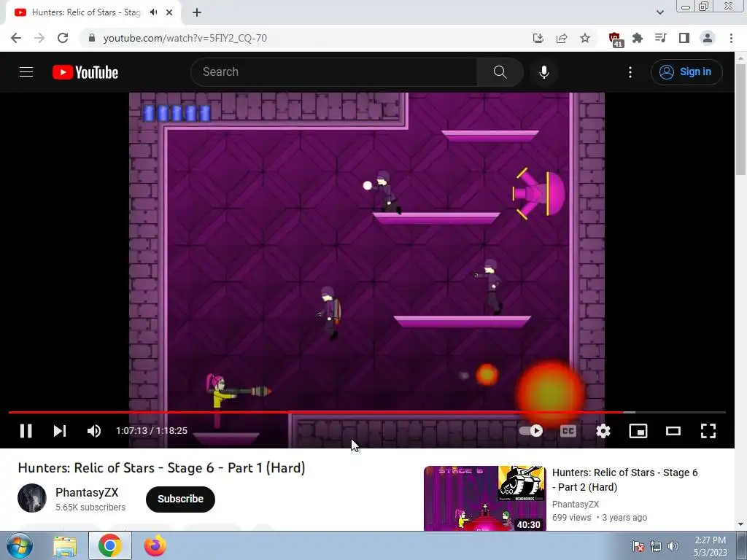Bookmark this tab with star
This screenshot has height=560, width=747.
coord(585,38)
